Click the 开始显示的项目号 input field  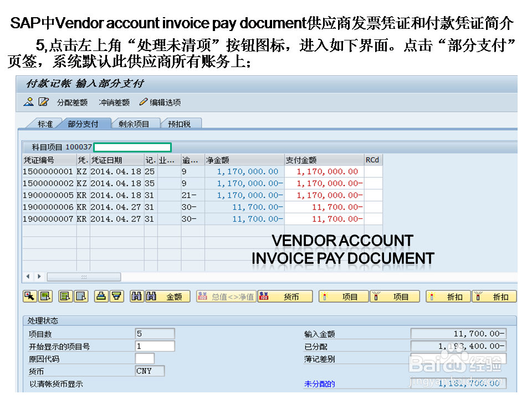tap(155, 346)
